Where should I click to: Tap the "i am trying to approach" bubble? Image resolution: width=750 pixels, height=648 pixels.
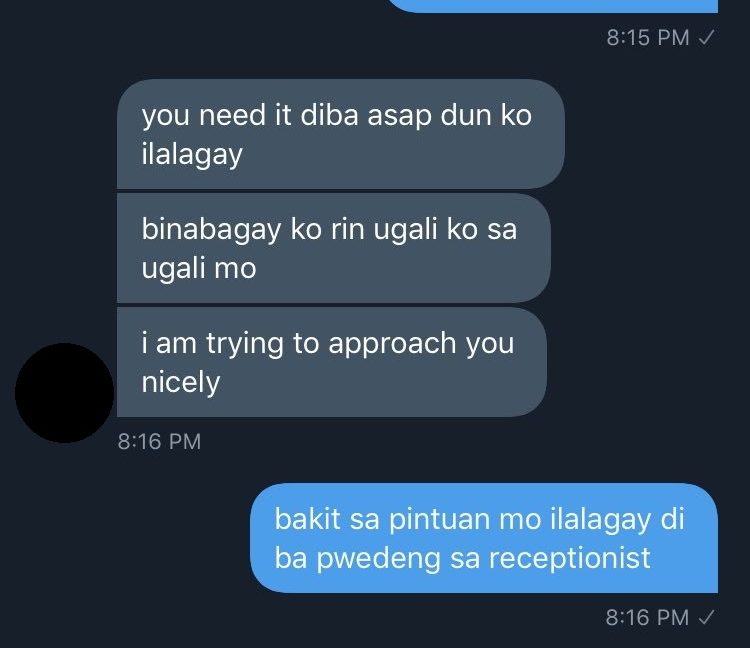(332, 362)
